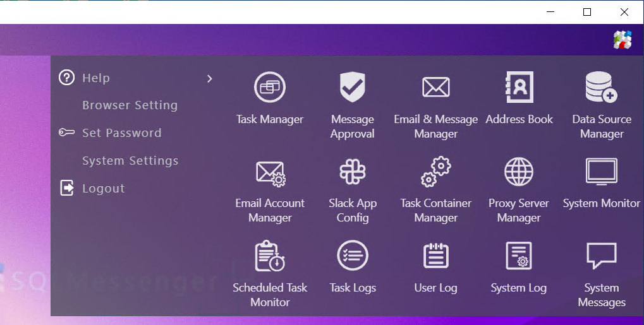Click the Address Book label
644x325 pixels.
coord(519,119)
